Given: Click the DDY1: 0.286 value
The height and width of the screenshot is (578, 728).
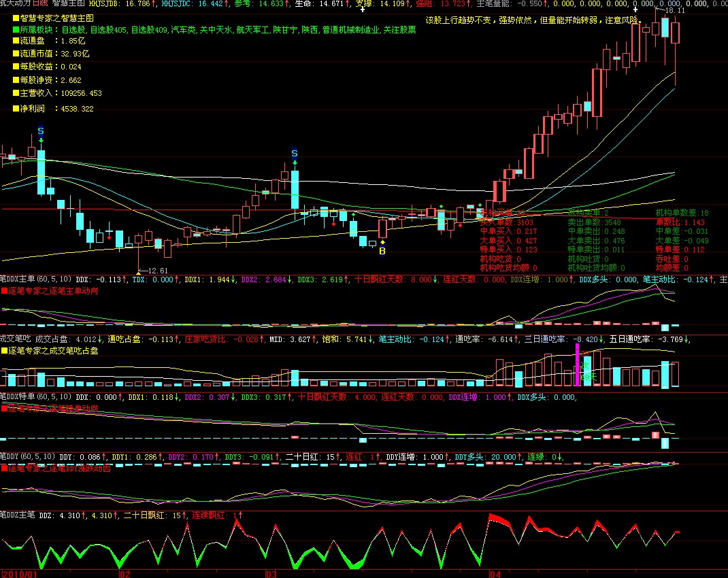Looking at the screenshot, I should point(138,457).
